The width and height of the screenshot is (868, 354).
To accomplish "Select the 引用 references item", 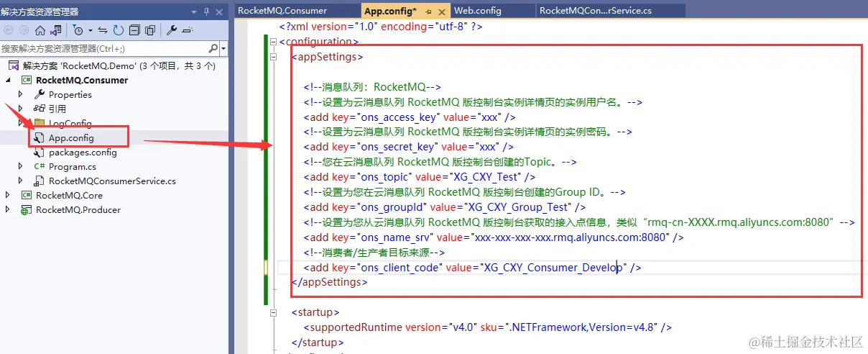I will point(57,109).
